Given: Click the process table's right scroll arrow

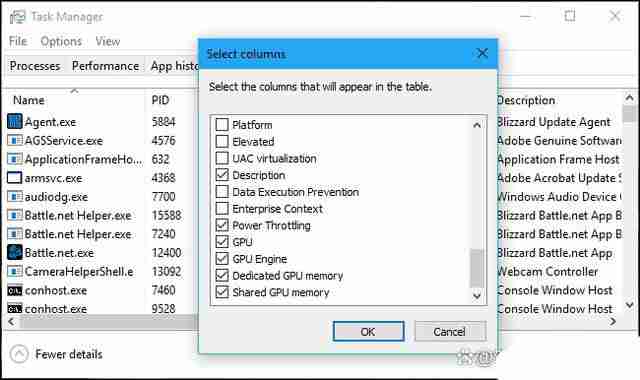Looking at the screenshot, I should pyautogui.click(x=613, y=322).
